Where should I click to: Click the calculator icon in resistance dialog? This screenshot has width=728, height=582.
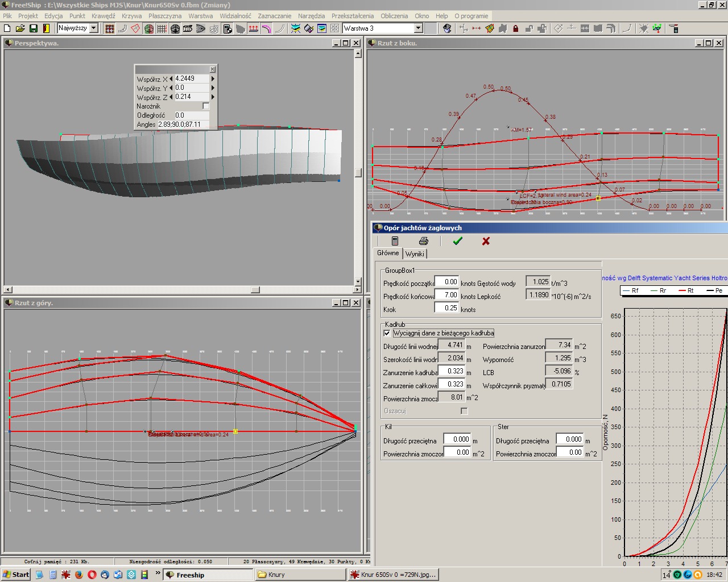(x=395, y=241)
